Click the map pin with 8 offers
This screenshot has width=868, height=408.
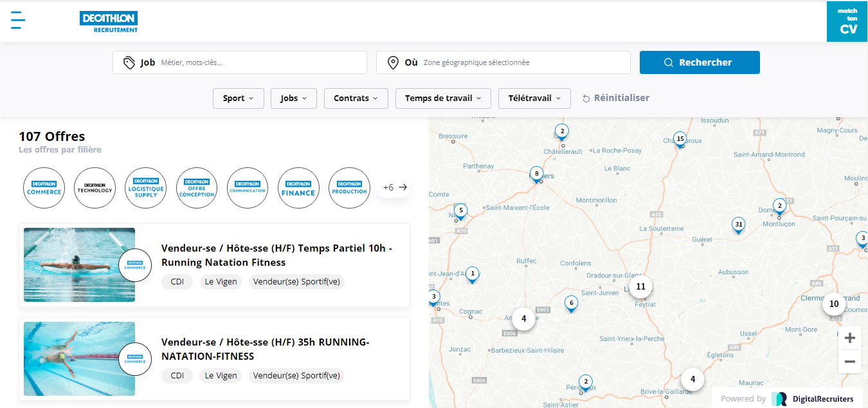click(536, 174)
